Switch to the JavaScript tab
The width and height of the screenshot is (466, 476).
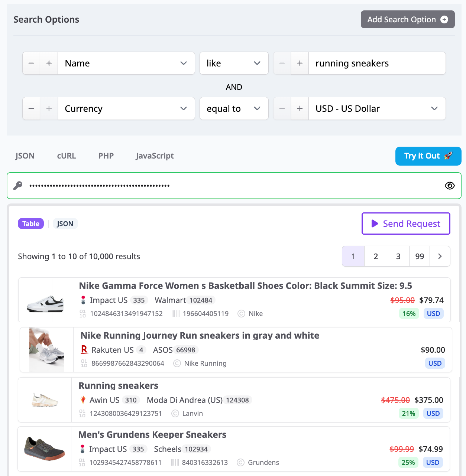tap(155, 156)
